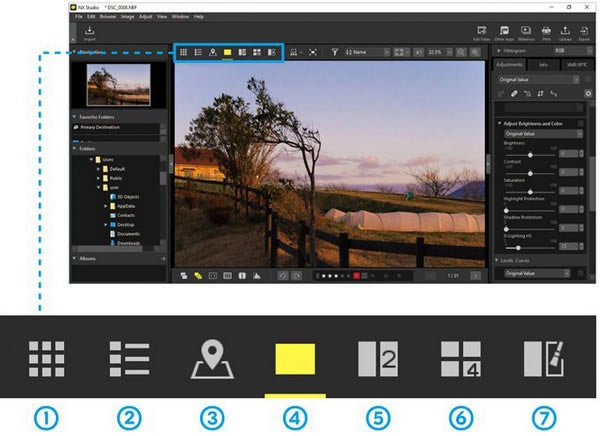This screenshot has height=436, width=600.
Task: Open the Original Value preset dropdown
Action: pyautogui.click(x=537, y=77)
